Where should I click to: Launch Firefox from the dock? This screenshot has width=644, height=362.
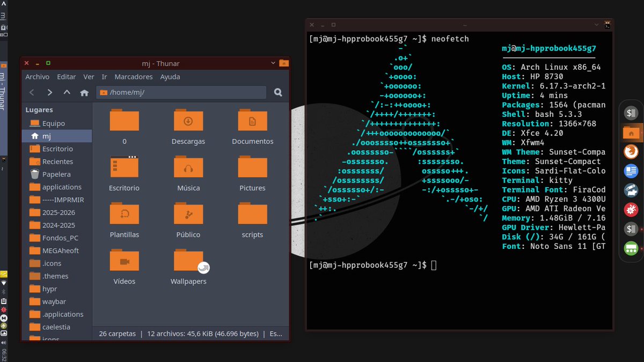point(631,152)
